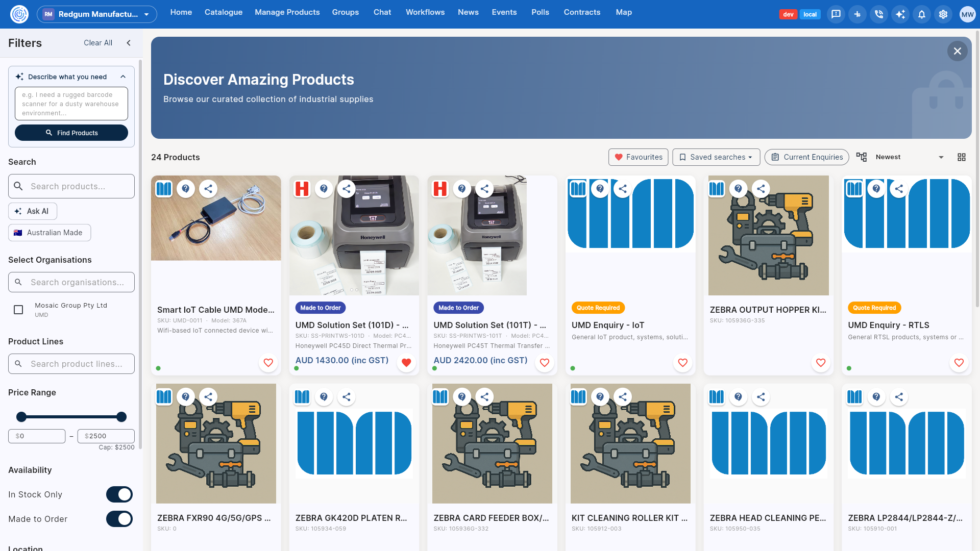Click the Find Products button
980x551 pixels.
point(71,133)
